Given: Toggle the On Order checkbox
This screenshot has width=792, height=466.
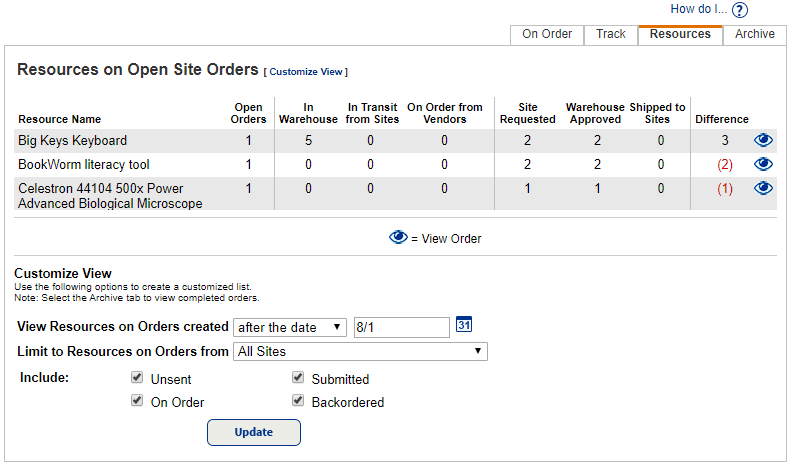Looking at the screenshot, I should tap(137, 400).
